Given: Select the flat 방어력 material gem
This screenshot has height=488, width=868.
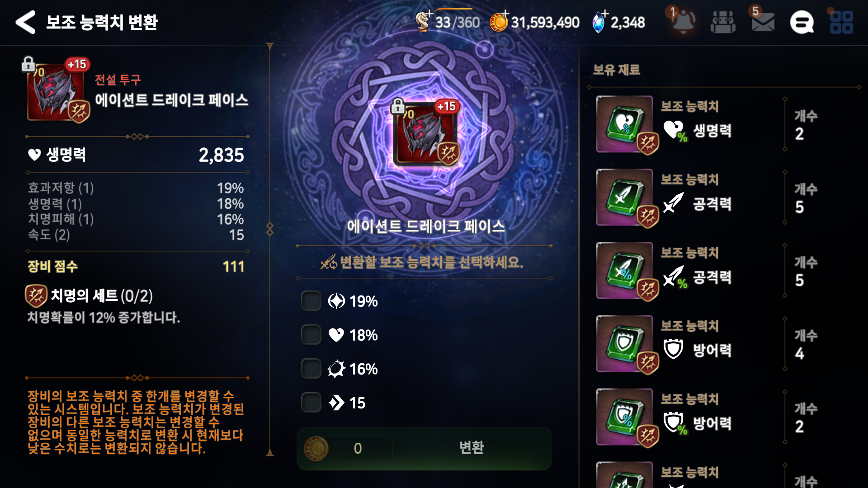Looking at the screenshot, I should [x=626, y=344].
